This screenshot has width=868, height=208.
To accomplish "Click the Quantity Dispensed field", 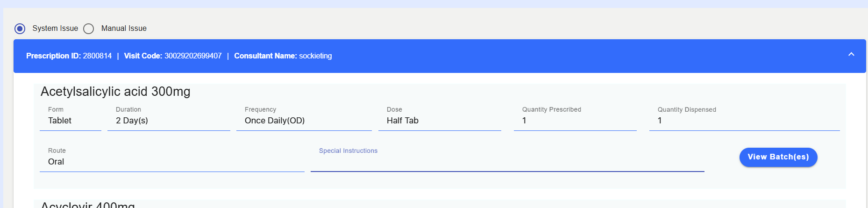I will click(745, 121).
